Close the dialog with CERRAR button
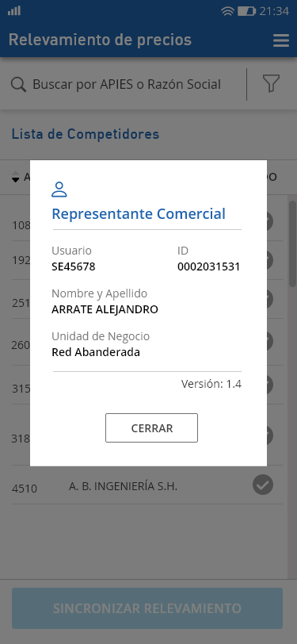The image size is (297, 644). pyautogui.click(x=151, y=428)
